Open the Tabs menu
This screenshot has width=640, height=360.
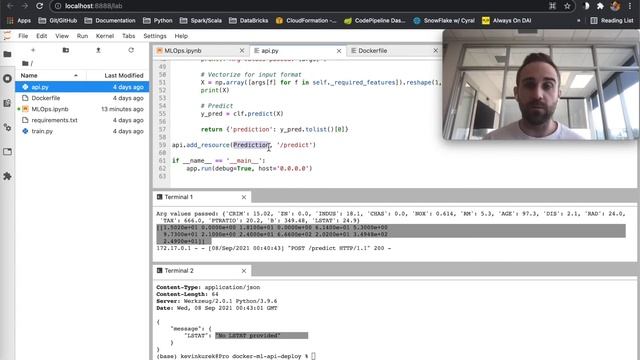tap(129, 36)
